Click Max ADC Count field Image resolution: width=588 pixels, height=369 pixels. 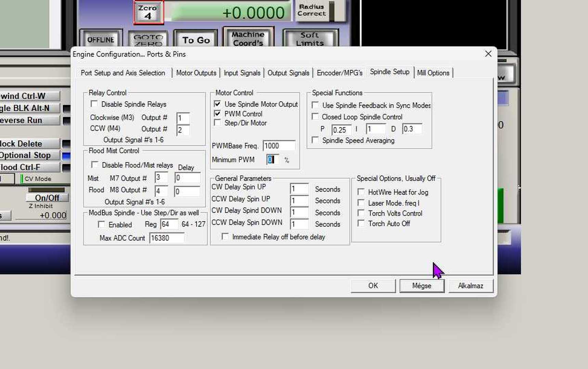(167, 238)
